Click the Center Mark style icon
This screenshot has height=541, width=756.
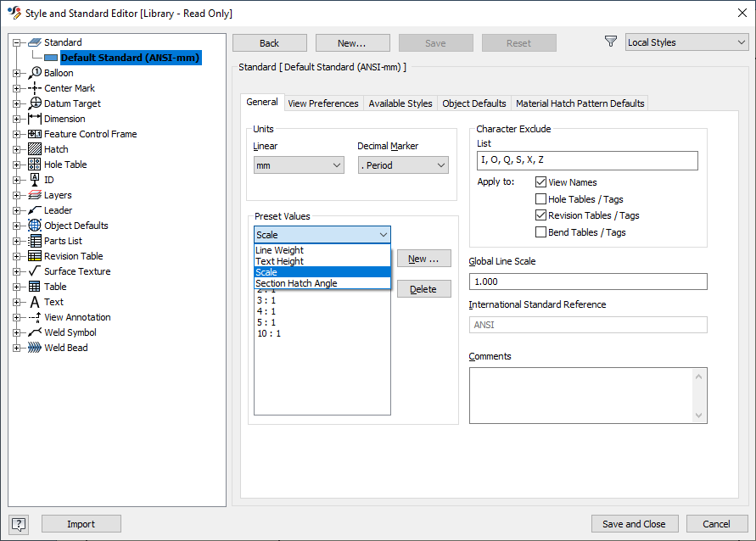(x=35, y=88)
